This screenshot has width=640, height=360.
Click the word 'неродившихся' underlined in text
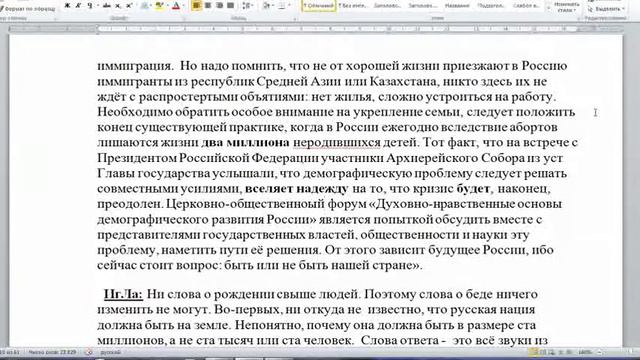(x=337, y=142)
